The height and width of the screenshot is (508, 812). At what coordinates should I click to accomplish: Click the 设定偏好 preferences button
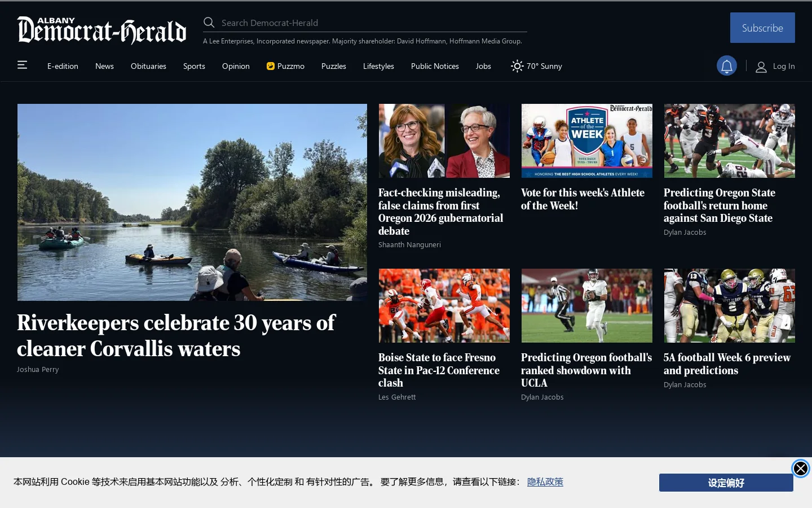[726, 483]
